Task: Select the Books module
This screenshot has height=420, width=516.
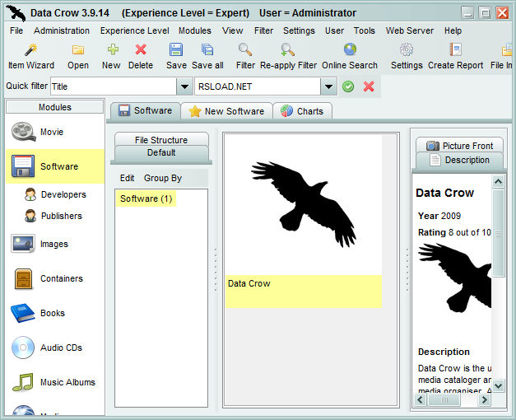Action: coord(54,313)
